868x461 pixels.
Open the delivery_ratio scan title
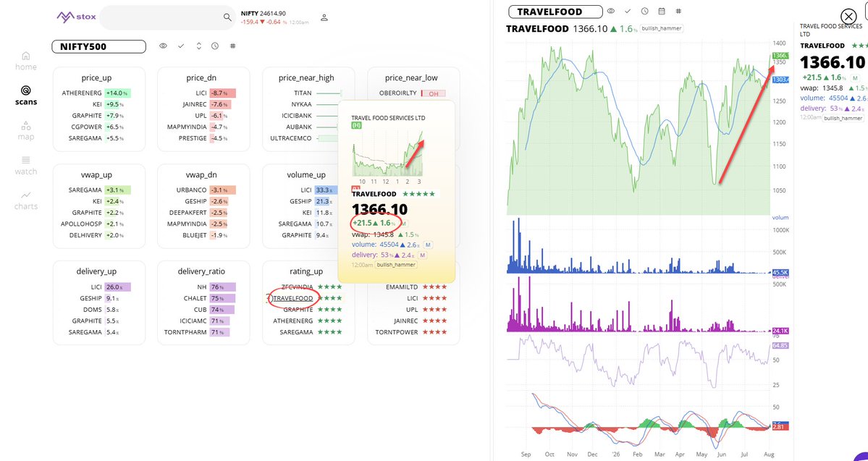click(201, 271)
